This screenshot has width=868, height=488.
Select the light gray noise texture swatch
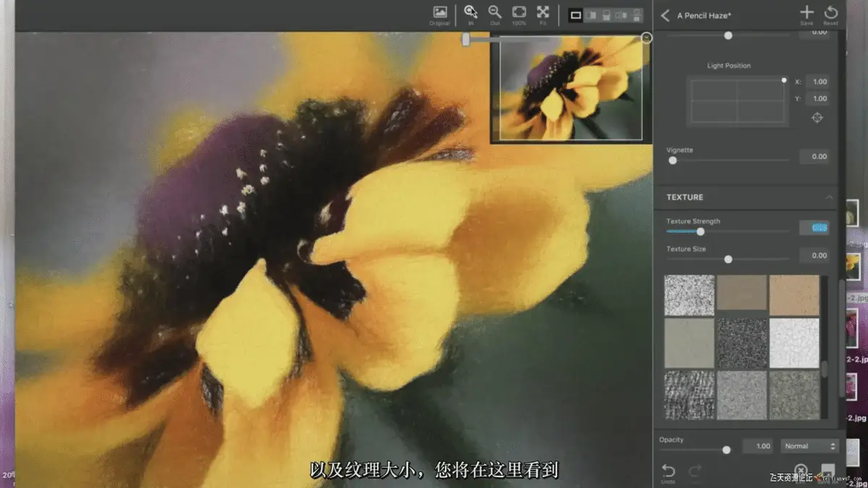pyautogui.click(x=741, y=395)
